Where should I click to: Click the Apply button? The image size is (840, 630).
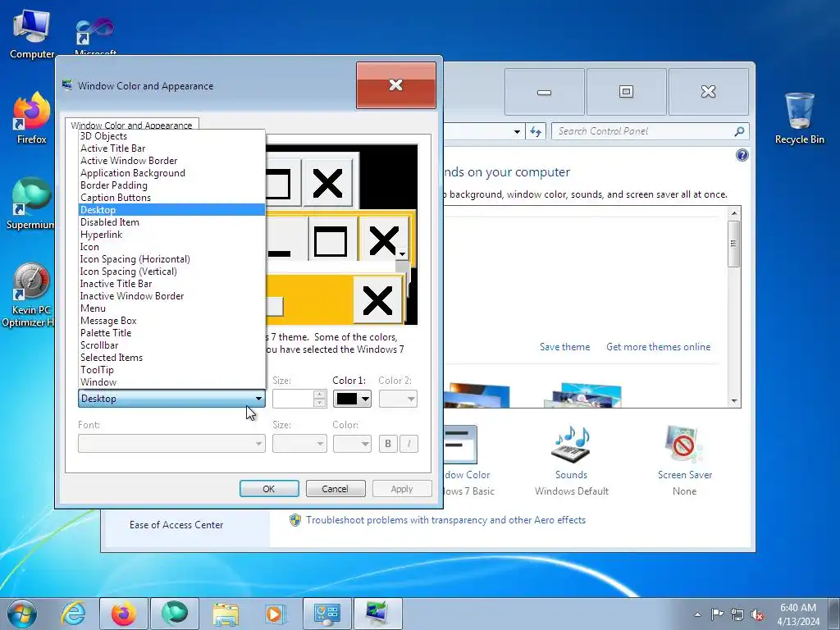[x=402, y=489]
